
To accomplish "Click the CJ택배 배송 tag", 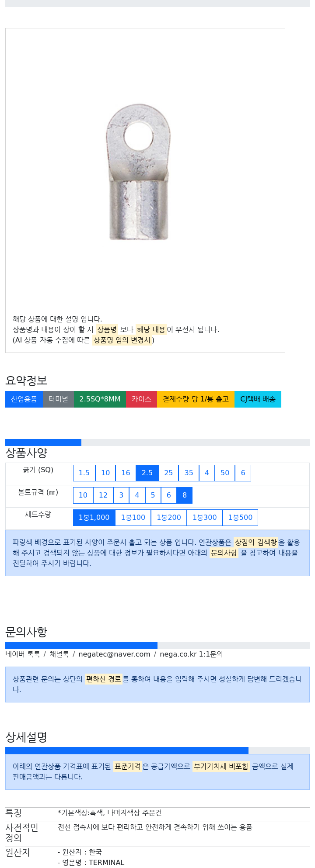I will (x=258, y=399).
